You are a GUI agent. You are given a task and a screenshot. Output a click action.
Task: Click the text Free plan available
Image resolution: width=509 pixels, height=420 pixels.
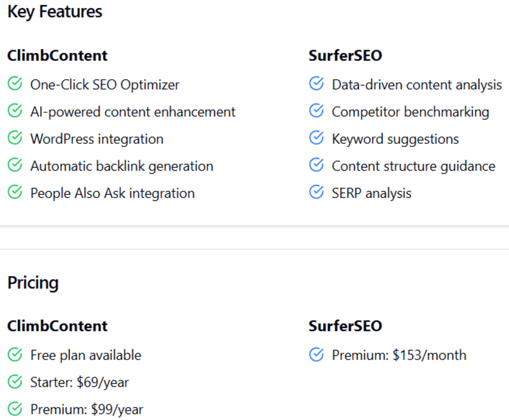click(x=86, y=355)
